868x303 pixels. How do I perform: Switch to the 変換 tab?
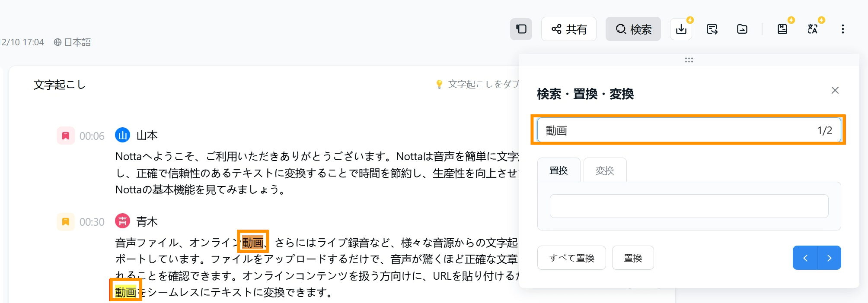(605, 170)
